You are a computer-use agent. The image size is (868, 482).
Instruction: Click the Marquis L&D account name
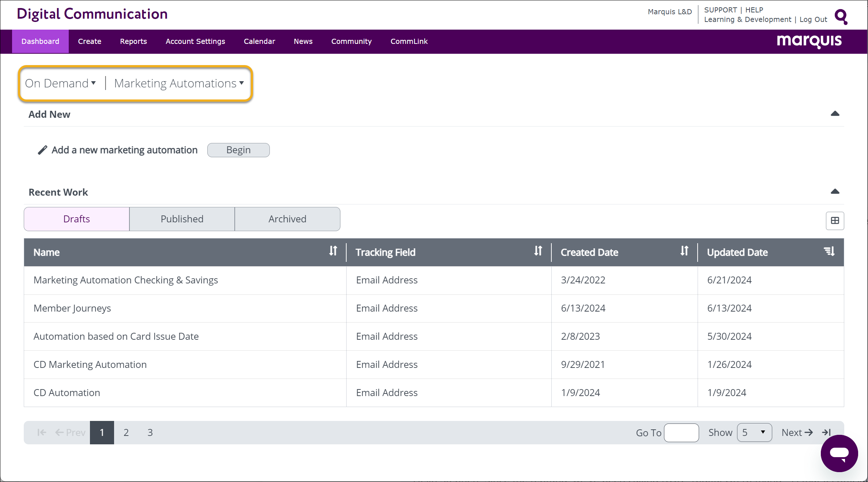pos(670,12)
